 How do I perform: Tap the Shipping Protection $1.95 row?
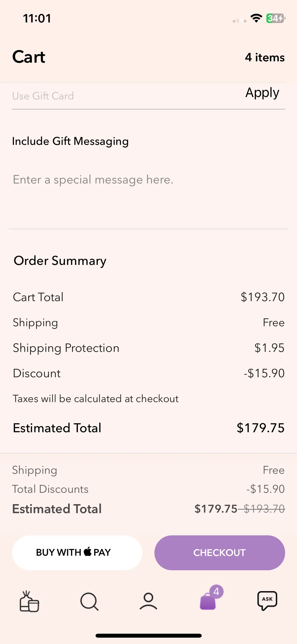pos(149,348)
